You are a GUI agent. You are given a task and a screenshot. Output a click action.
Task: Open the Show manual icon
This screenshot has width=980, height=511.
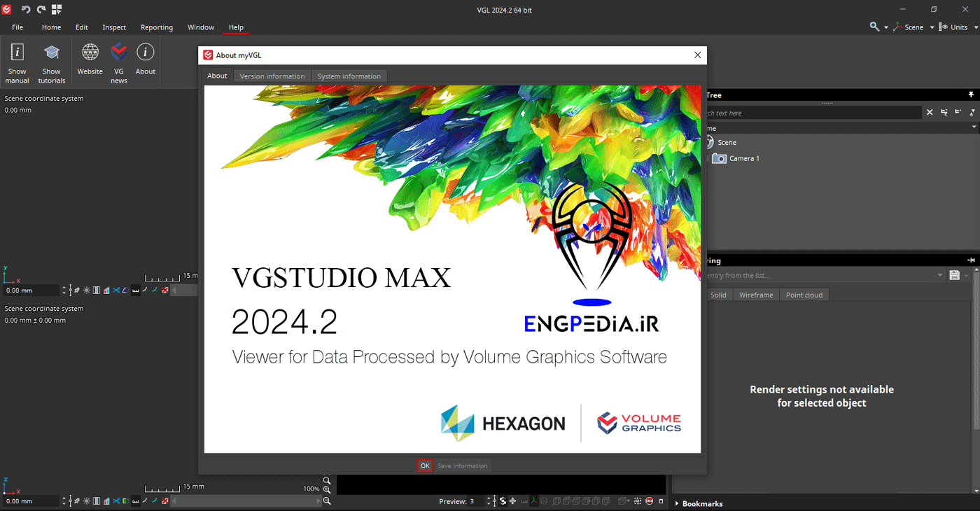[x=17, y=52]
